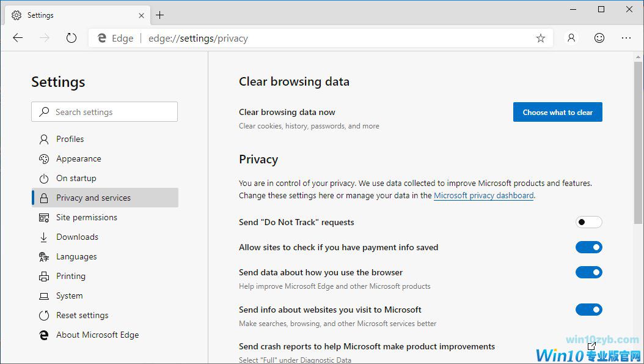Screen dimensions: 644x364
Task: Click the Site permissions icon in sidebar
Action: [x=44, y=217]
